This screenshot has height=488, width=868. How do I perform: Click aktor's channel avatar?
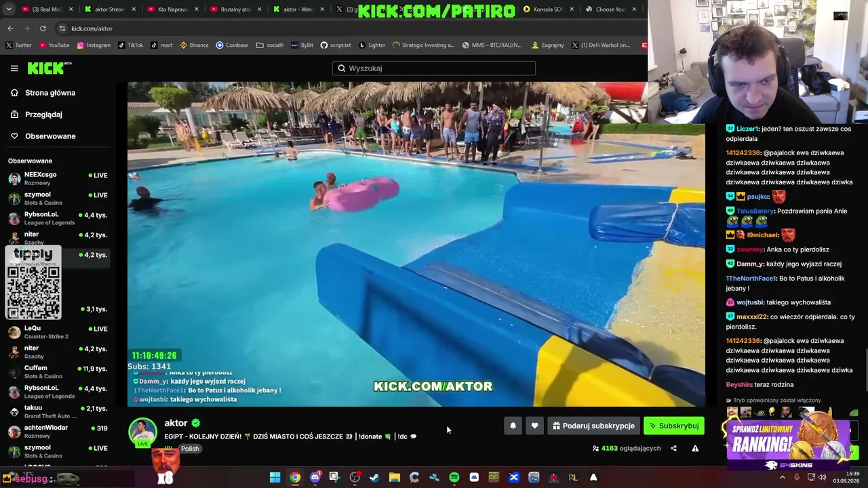(x=142, y=432)
